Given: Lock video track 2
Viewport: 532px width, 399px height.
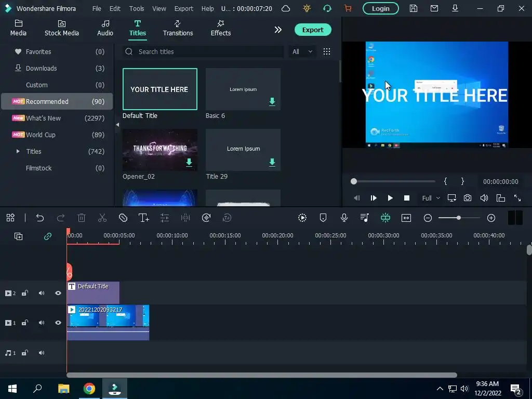Looking at the screenshot, I should [25, 293].
